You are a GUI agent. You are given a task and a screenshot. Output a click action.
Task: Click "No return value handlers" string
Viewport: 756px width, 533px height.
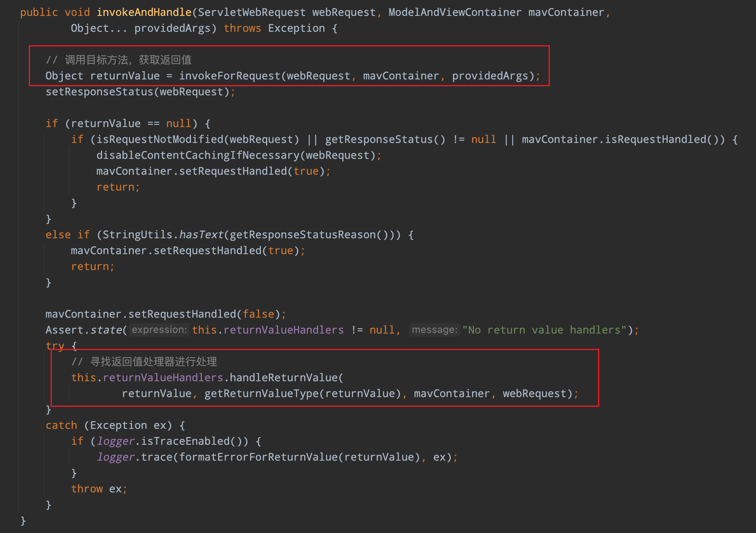(x=544, y=330)
